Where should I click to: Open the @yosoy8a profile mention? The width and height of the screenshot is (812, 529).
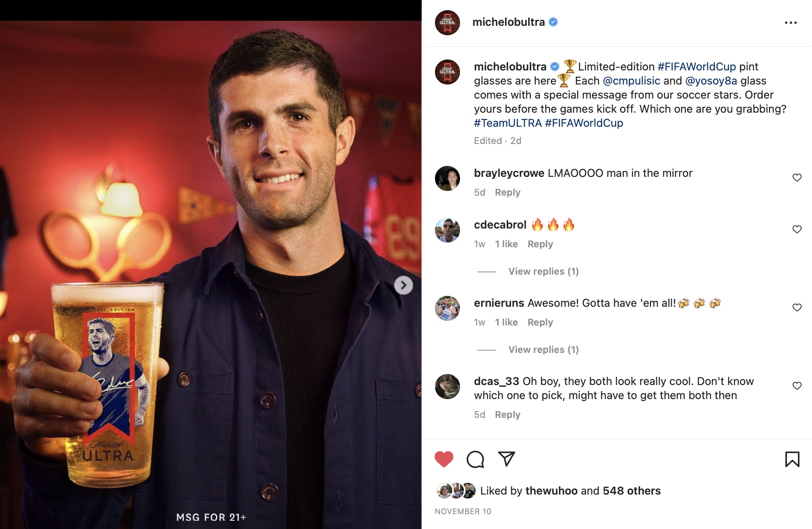point(711,81)
